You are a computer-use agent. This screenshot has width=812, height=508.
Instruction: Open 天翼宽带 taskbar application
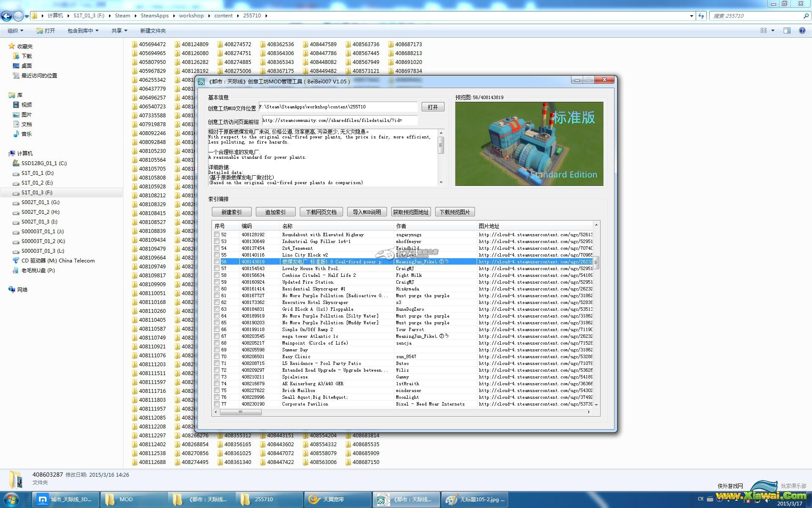click(337, 500)
